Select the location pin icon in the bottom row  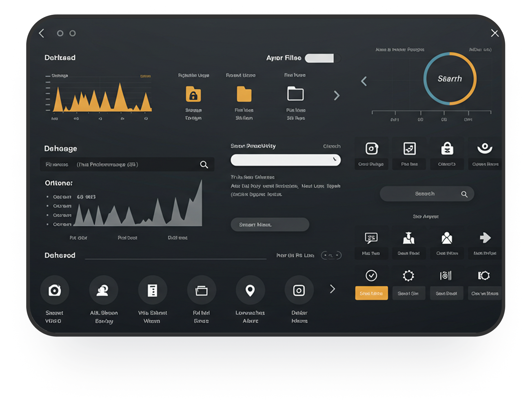[250, 290]
